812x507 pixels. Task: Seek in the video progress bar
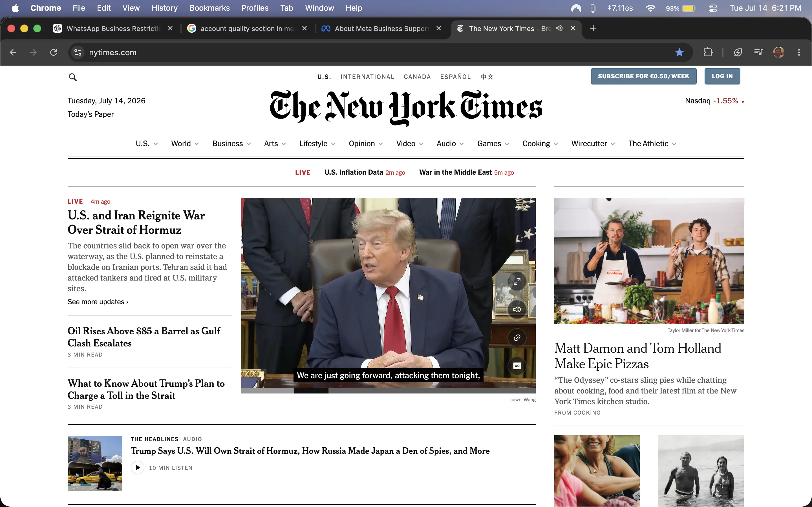pyautogui.click(x=388, y=391)
